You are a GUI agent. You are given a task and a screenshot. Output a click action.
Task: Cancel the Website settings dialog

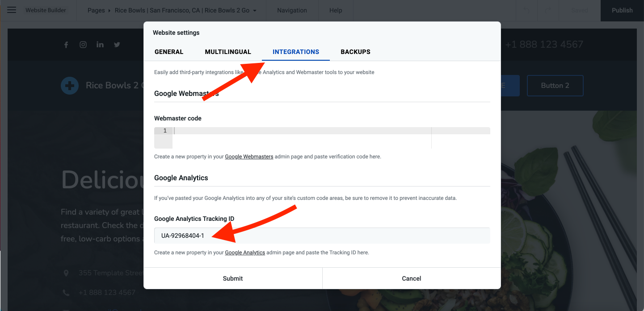point(411,278)
